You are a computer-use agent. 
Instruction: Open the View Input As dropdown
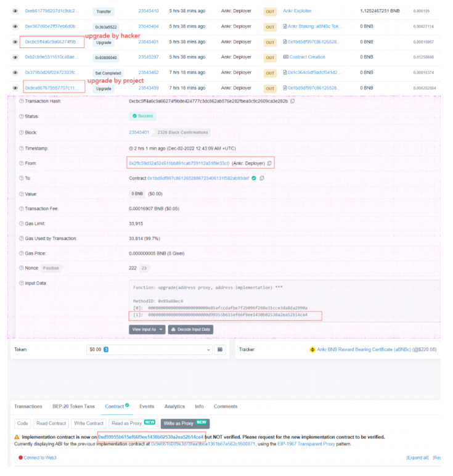147,329
